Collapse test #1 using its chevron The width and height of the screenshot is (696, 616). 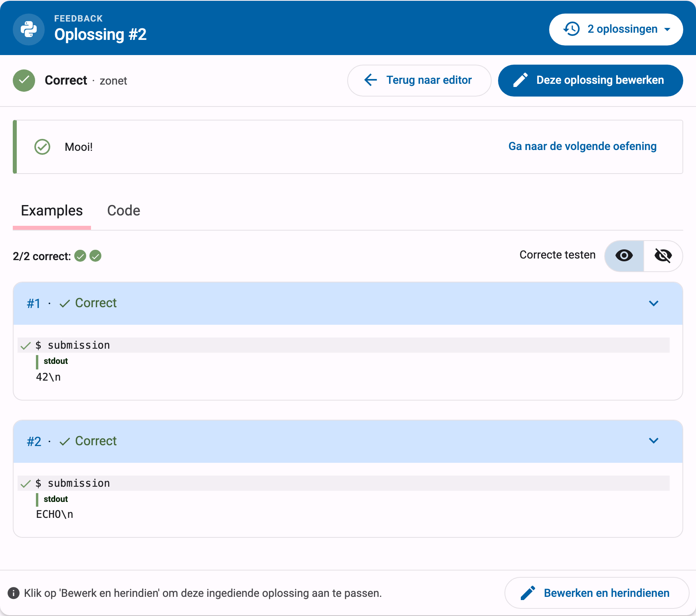(x=654, y=303)
